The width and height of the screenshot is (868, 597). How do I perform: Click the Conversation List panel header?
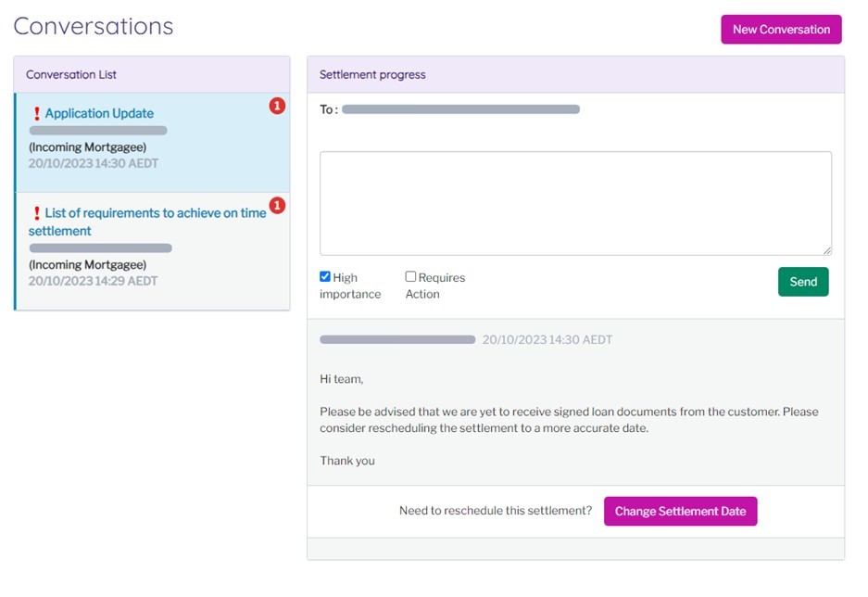pos(152,74)
